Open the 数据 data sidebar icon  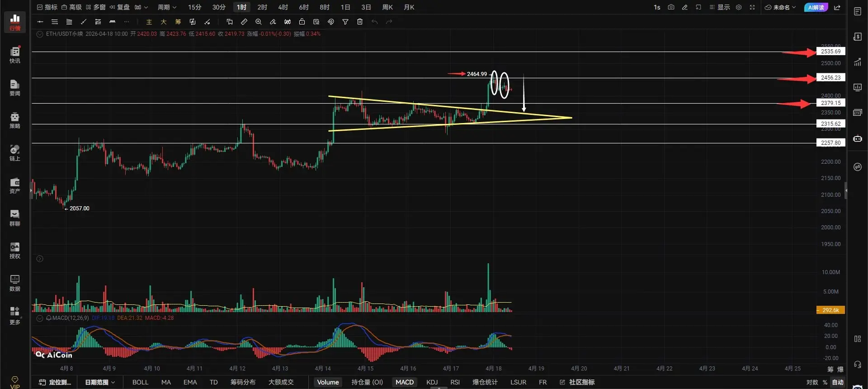point(15,283)
